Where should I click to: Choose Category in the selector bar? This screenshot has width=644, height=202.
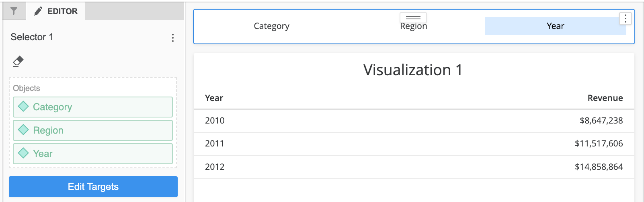[272, 26]
